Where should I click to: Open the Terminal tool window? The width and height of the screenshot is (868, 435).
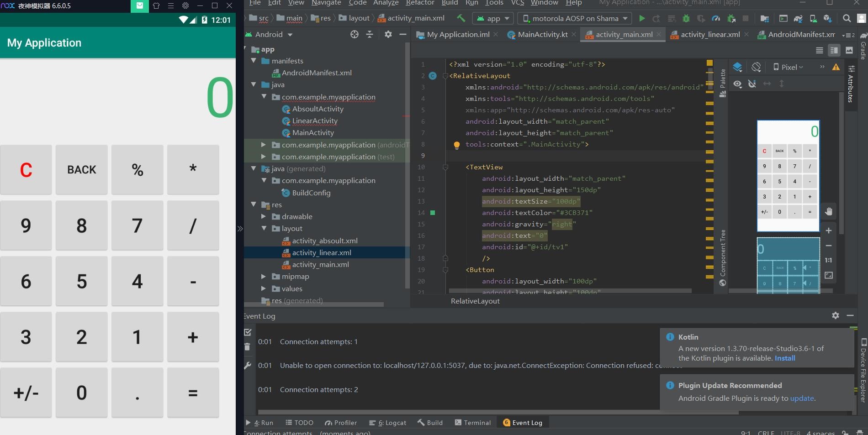pyautogui.click(x=472, y=423)
